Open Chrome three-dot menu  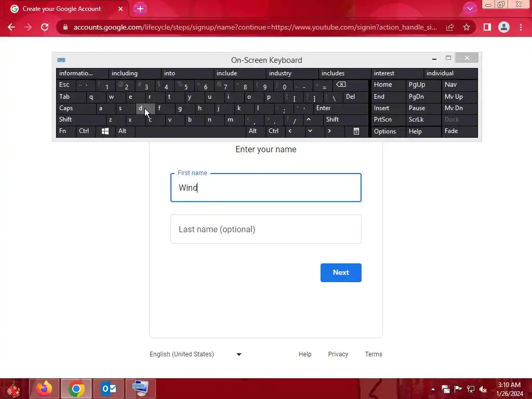coord(521,27)
